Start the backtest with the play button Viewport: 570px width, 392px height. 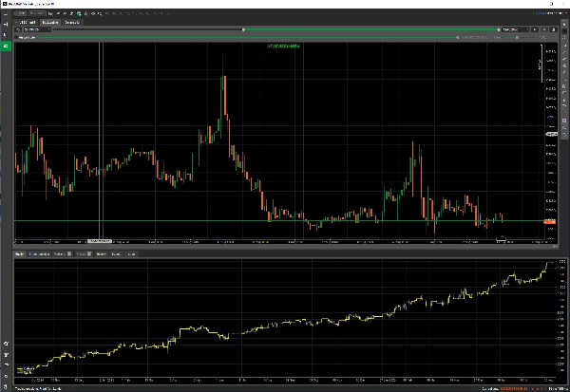click(535, 29)
